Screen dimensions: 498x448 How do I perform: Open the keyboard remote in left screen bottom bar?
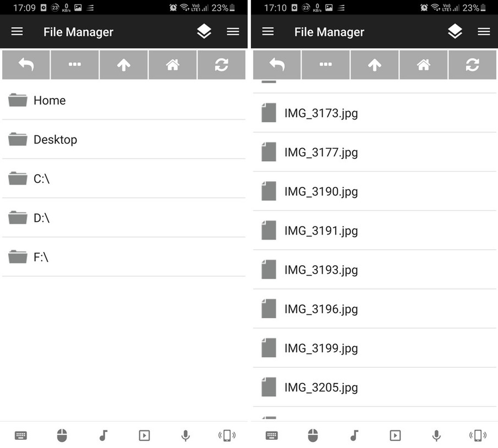[x=21, y=435]
